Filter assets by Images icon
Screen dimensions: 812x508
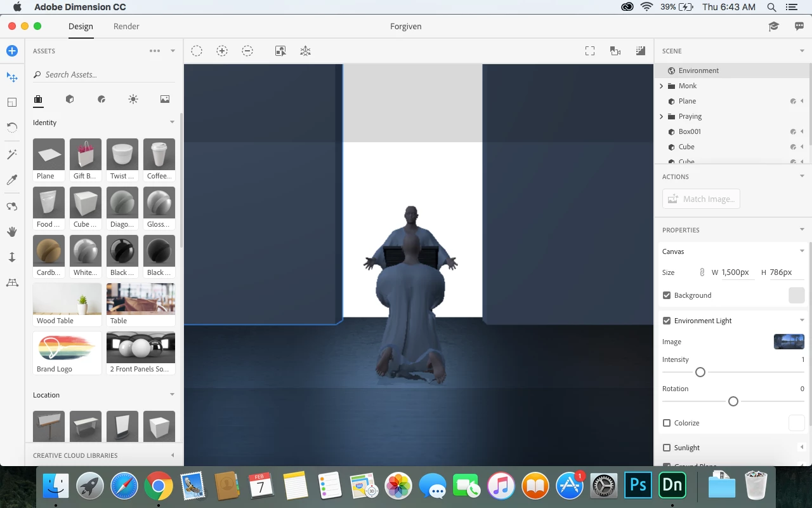coord(165,99)
